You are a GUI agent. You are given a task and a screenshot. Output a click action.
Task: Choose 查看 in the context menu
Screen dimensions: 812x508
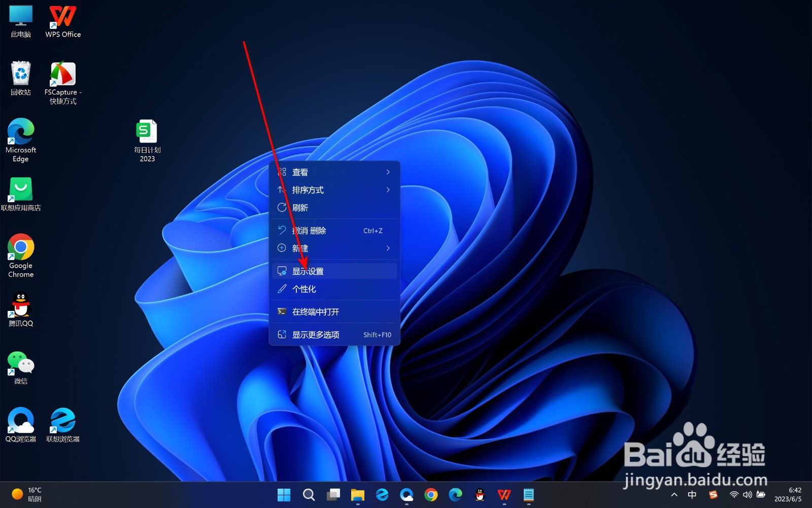334,172
